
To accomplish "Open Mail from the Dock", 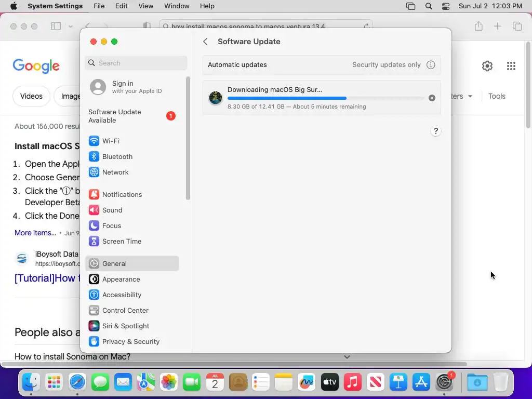I will [123, 382].
